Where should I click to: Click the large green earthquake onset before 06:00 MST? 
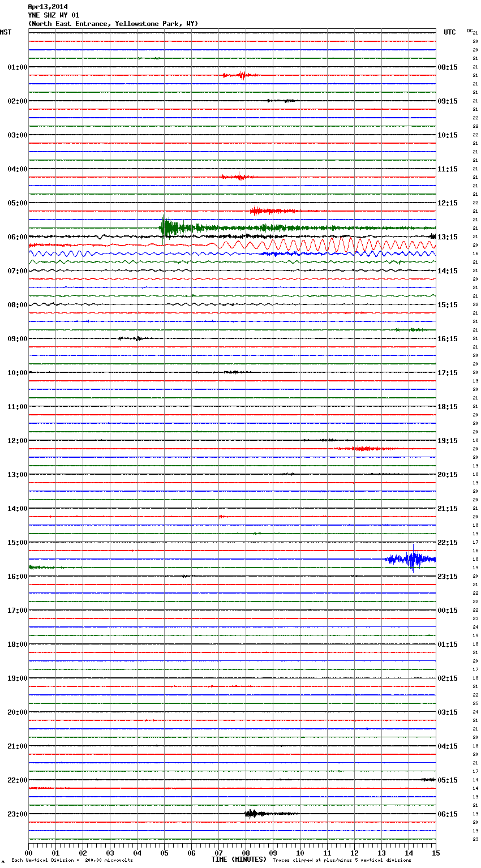pos(170,227)
